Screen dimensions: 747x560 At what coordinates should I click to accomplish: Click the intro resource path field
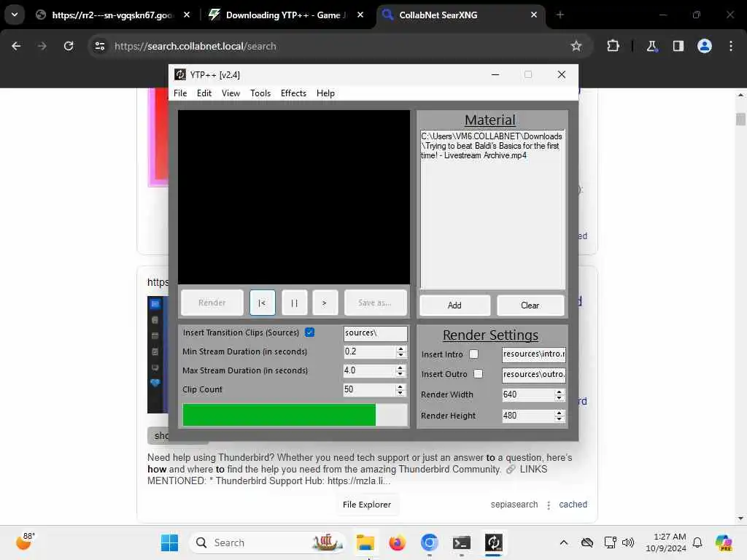[x=533, y=354]
